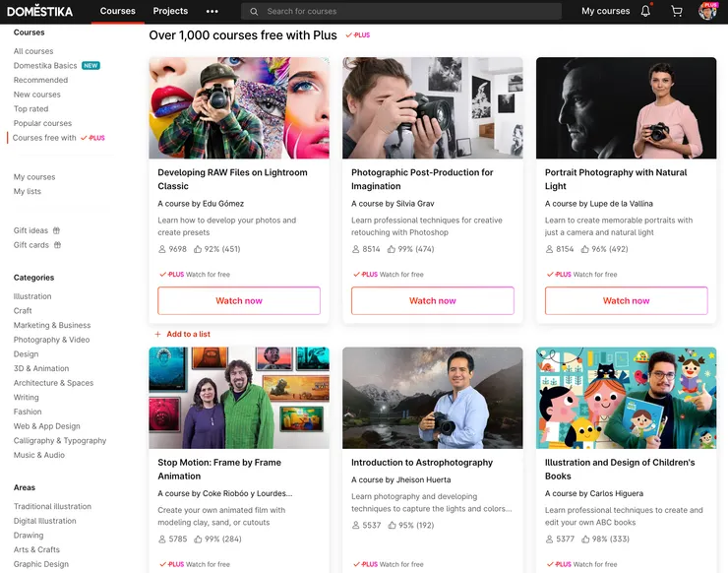Open the Gift cards link
This screenshot has height=573, width=728.
pos(31,245)
